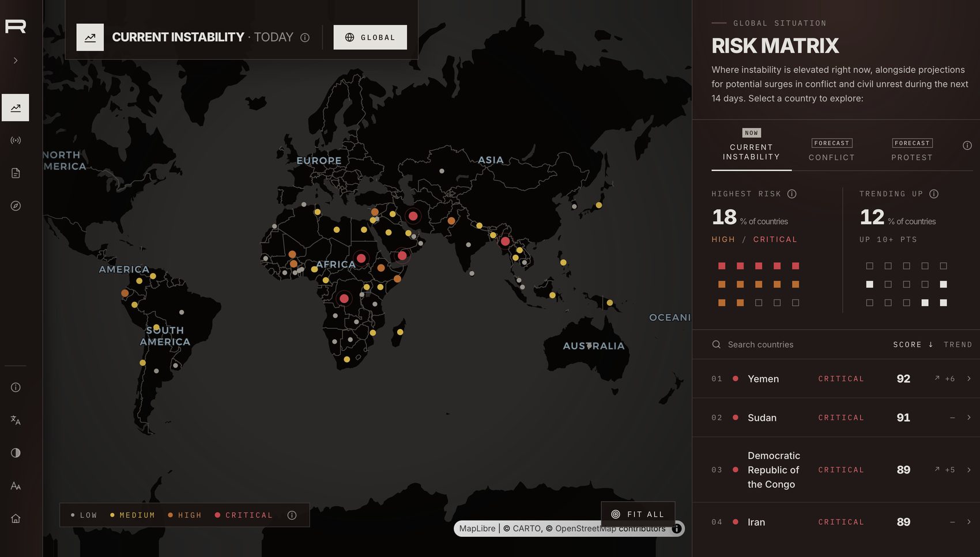
Task: Open Democratic Republic of the Congo chevron
Action: point(969,470)
